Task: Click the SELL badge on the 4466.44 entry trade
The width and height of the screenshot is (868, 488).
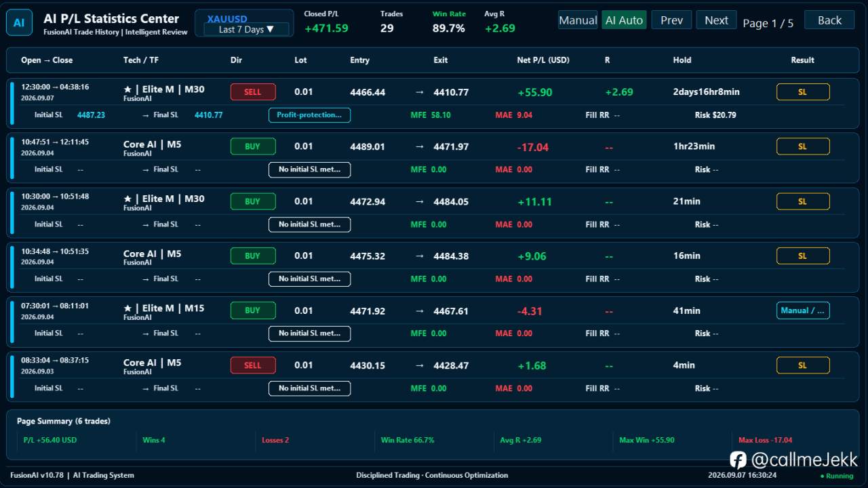Action: [x=253, y=92]
